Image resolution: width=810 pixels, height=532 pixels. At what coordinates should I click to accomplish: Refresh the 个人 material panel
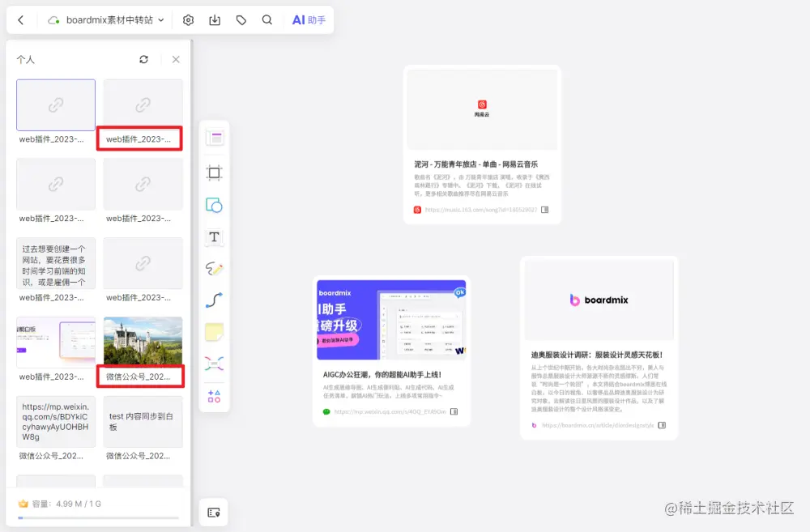pos(143,59)
